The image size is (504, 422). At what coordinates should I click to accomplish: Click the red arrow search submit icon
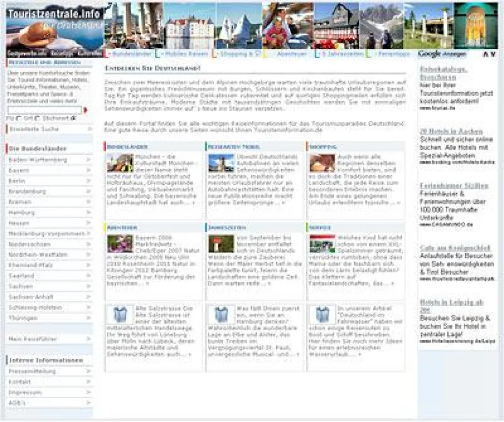tap(86, 110)
